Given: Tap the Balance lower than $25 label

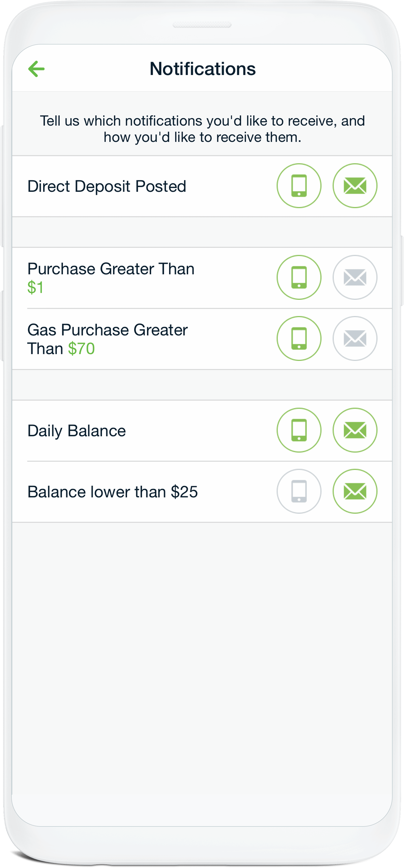Looking at the screenshot, I should (x=112, y=492).
